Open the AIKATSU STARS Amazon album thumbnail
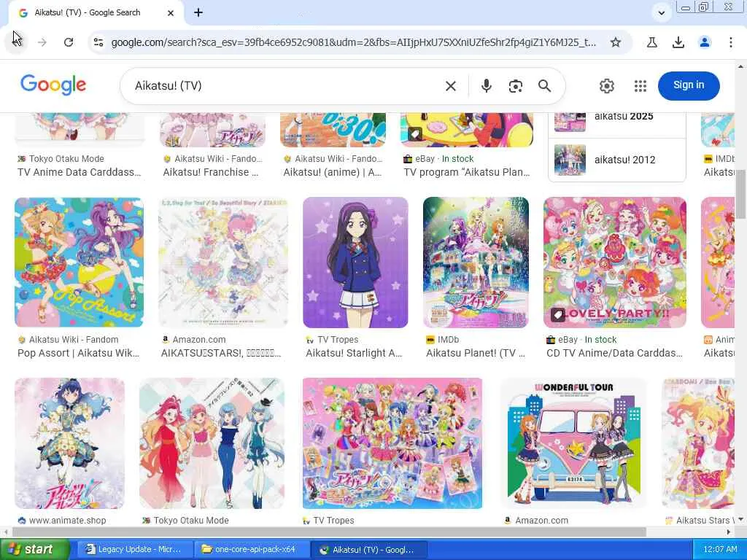Screen dimensions: 747x560 223,262
